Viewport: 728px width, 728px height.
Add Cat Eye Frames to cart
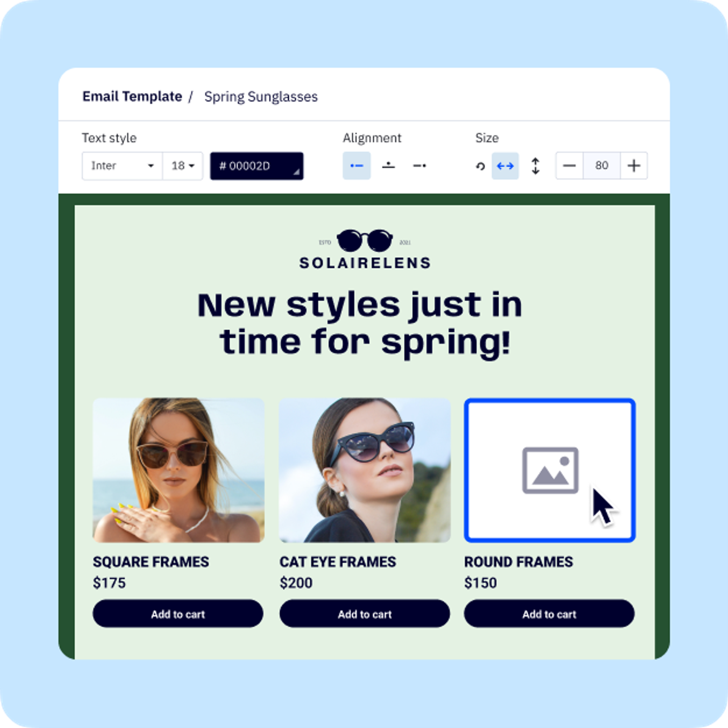click(x=364, y=614)
